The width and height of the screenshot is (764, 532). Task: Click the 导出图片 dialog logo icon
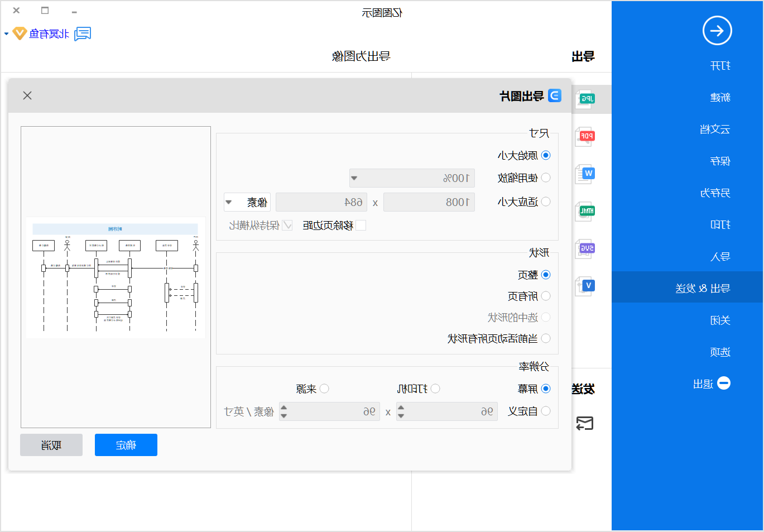555,95
